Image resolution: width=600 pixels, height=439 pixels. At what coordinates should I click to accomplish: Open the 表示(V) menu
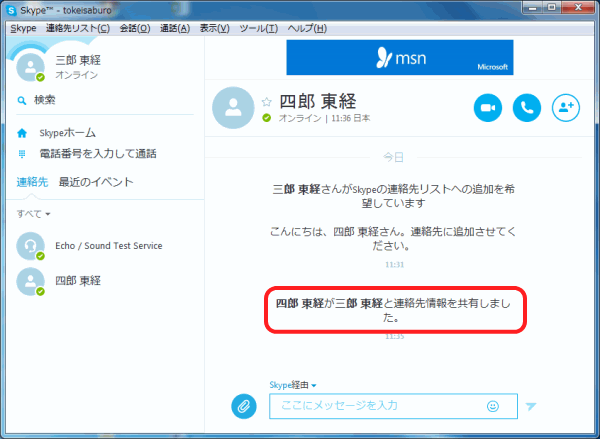pyautogui.click(x=215, y=28)
